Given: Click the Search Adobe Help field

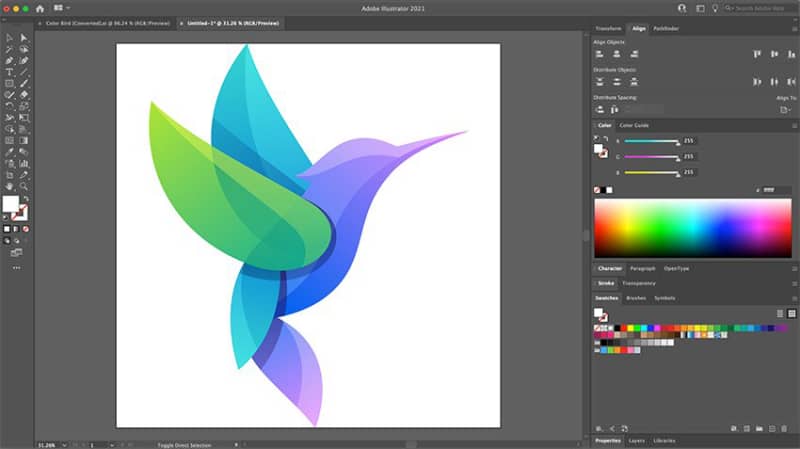Looking at the screenshot, I should (x=759, y=8).
